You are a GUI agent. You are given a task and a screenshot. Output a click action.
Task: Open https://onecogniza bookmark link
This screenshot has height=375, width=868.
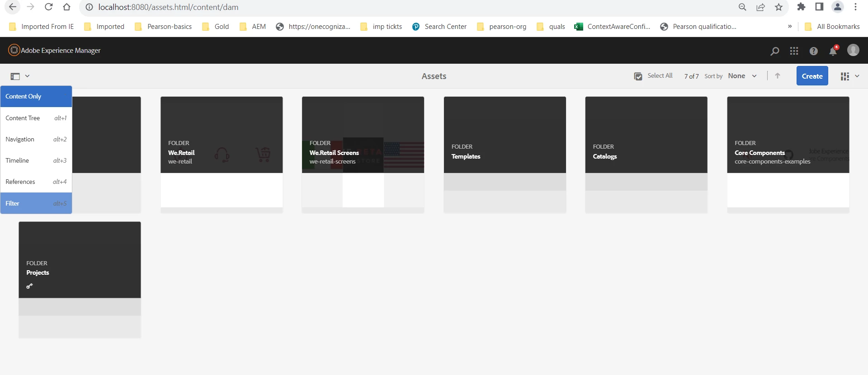pos(313,27)
